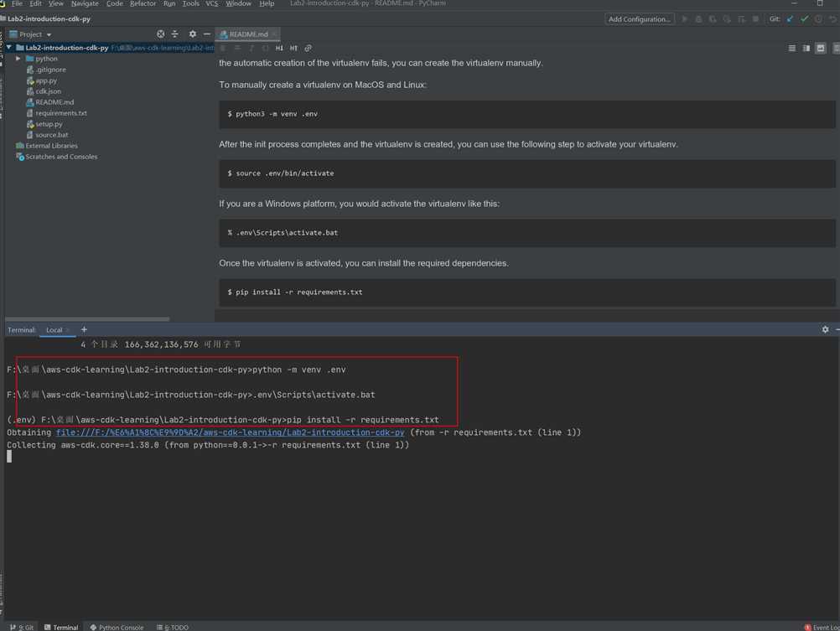
Task: Click the Run play icon in toolbar
Action: tap(685, 18)
